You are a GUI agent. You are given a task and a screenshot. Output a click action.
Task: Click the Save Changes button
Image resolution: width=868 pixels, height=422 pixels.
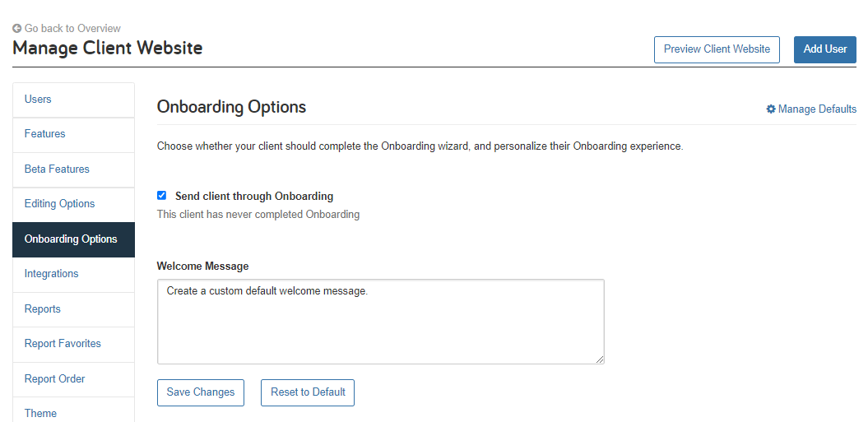point(201,392)
